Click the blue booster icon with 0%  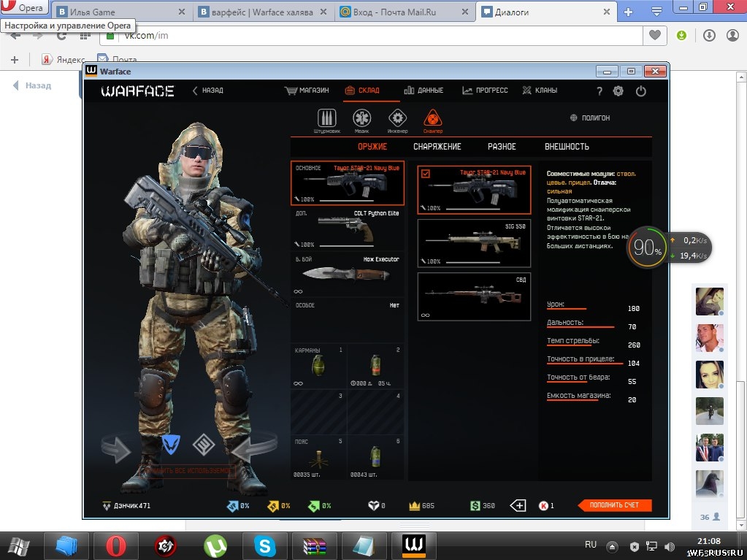coord(232,506)
